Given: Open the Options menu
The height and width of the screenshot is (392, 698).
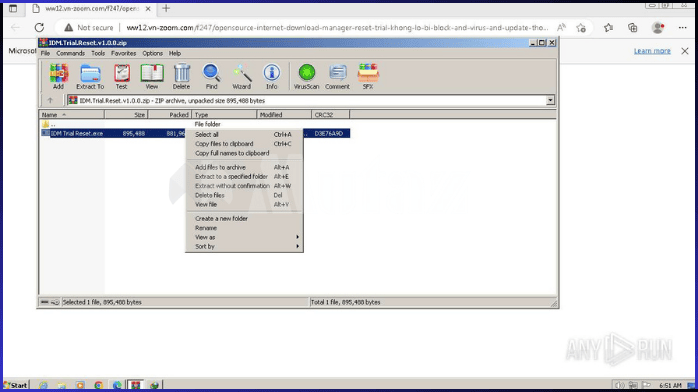Looking at the screenshot, I should click(152, 53).
